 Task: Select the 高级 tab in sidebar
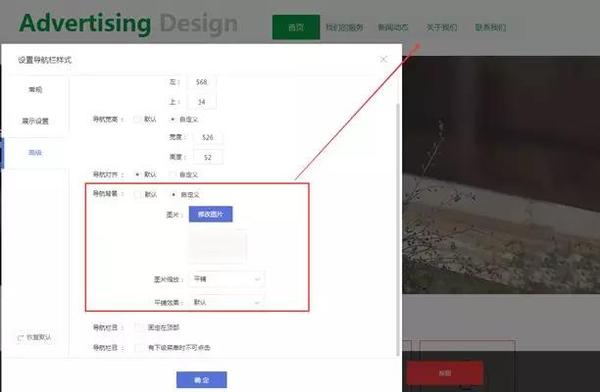[x=35, y=153]
